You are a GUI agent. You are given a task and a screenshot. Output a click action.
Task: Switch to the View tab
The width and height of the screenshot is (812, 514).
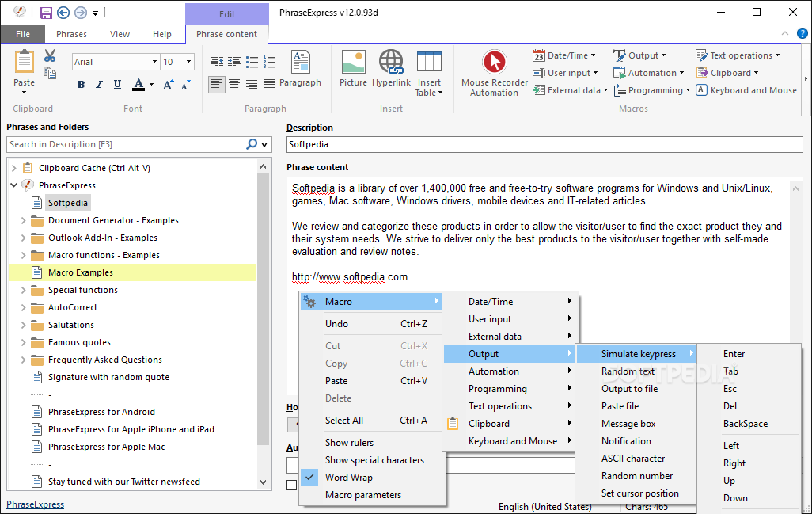point(120,34)
